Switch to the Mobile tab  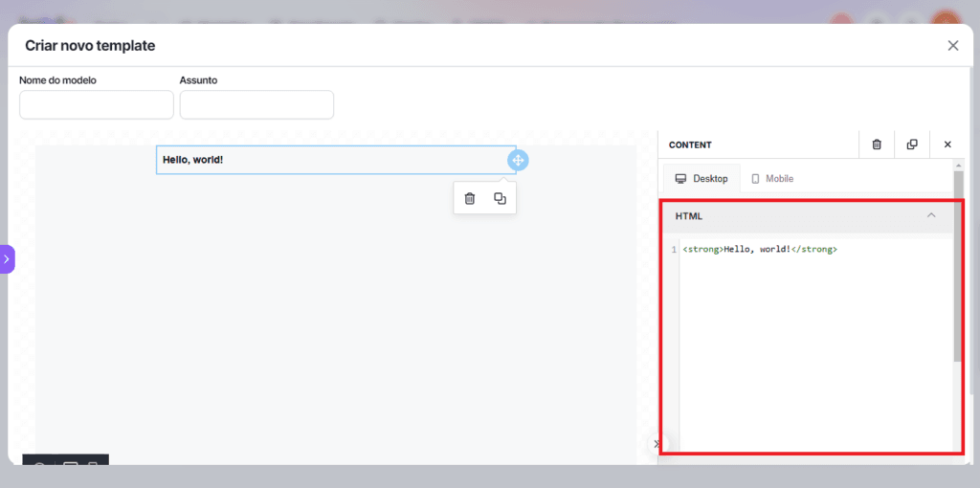(772, 179)
